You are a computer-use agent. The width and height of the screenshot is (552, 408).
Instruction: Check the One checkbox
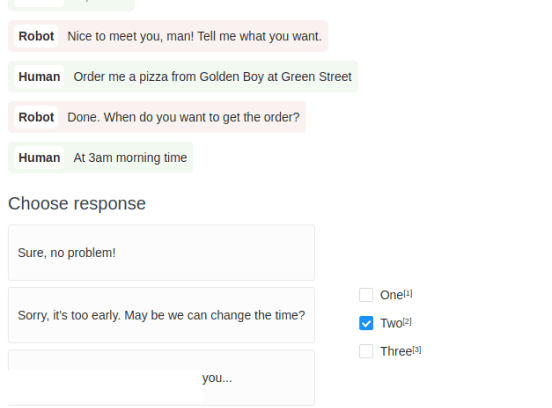coord(366,295)
